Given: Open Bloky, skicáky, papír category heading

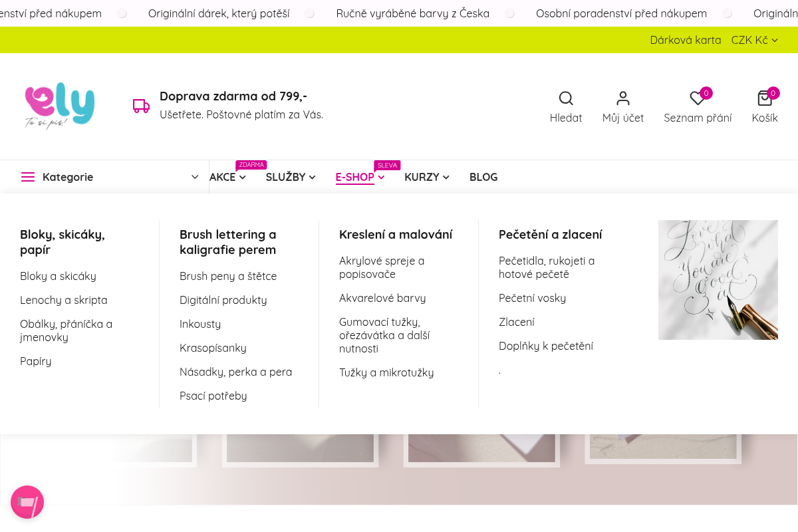Looking at the screenshot, I should [63, 242].
